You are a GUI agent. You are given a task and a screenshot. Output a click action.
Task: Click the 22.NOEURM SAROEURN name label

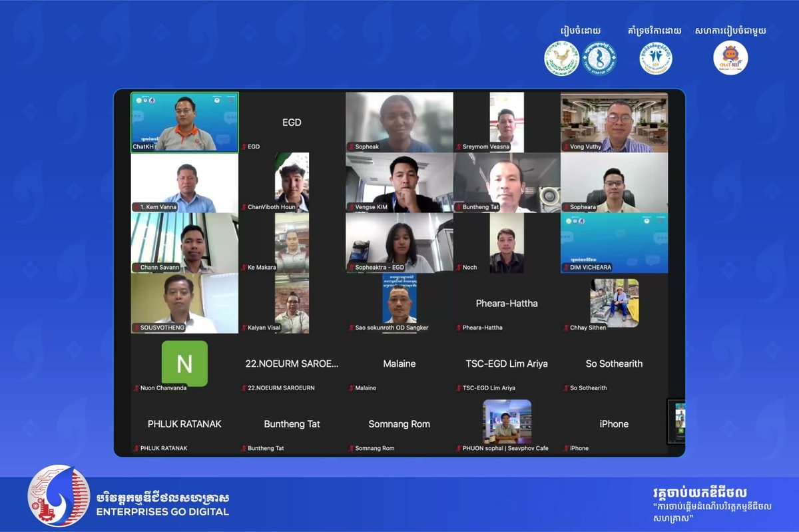click(x=281, y=388)
